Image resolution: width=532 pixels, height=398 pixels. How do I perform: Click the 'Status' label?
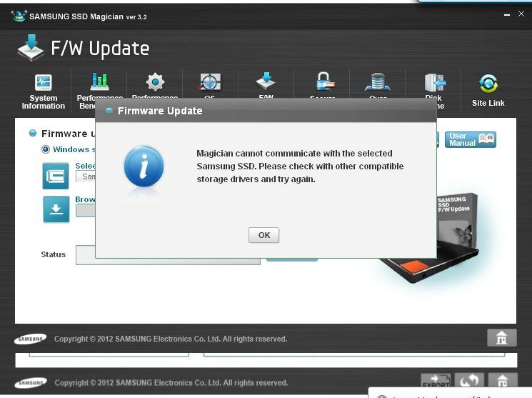tap(54, 254)
